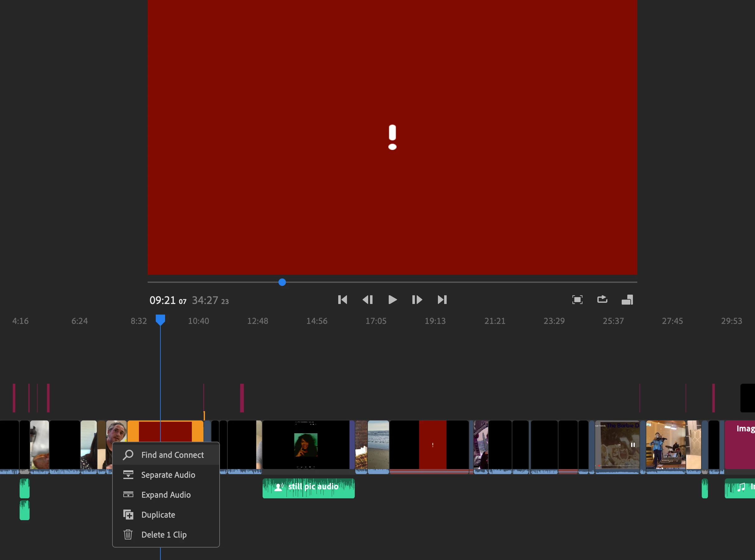Click the share/export icon

point(602,299)
